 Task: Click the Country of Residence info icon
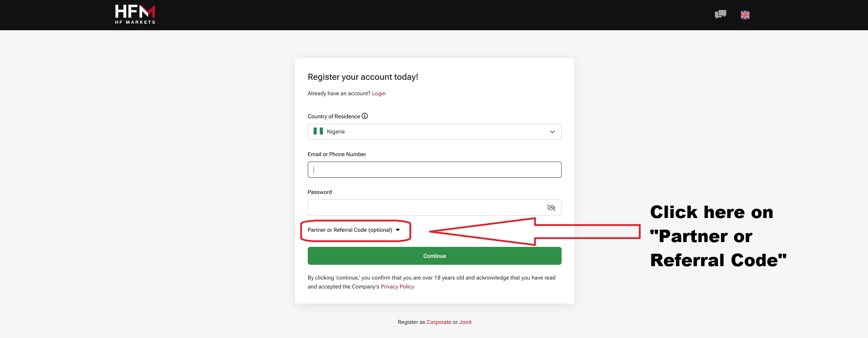tap(365, 116)
